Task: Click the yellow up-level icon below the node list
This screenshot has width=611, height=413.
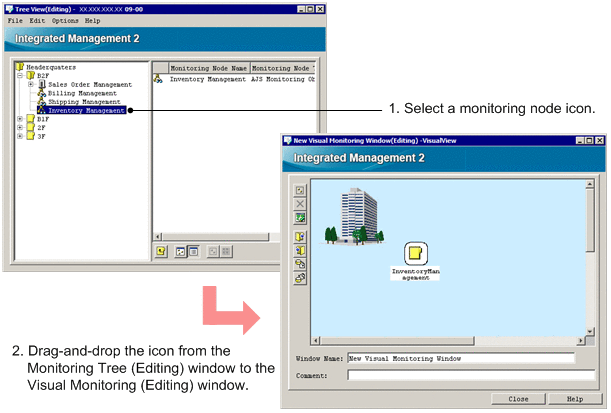Action: tap(161, 251)
